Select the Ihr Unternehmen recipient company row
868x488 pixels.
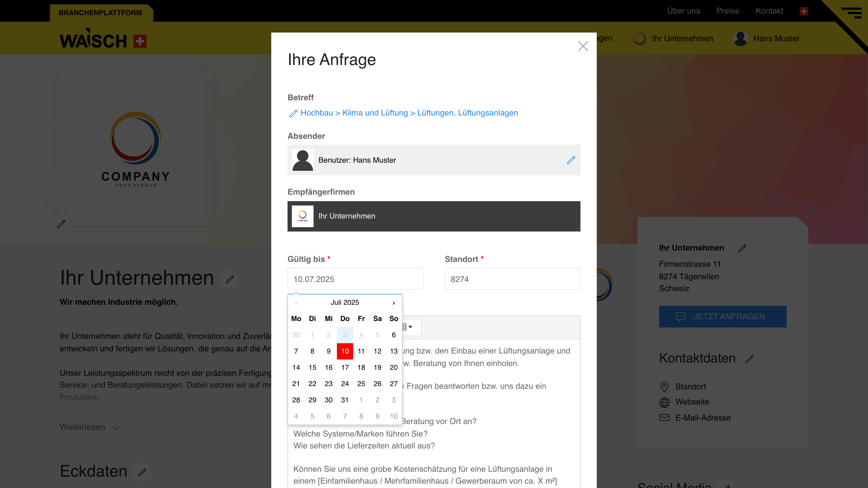pyautogui.click(x=434, y=216)
